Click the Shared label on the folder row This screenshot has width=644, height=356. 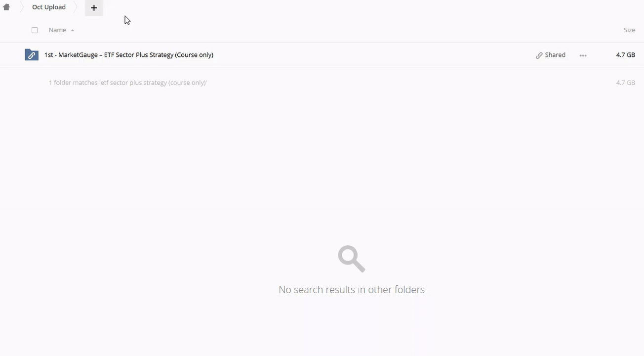555,55
